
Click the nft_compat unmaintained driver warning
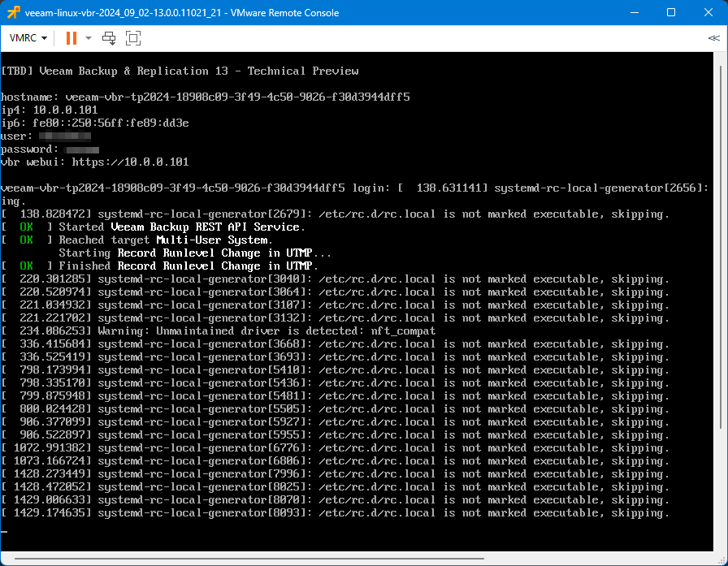(x=266, y=331)
